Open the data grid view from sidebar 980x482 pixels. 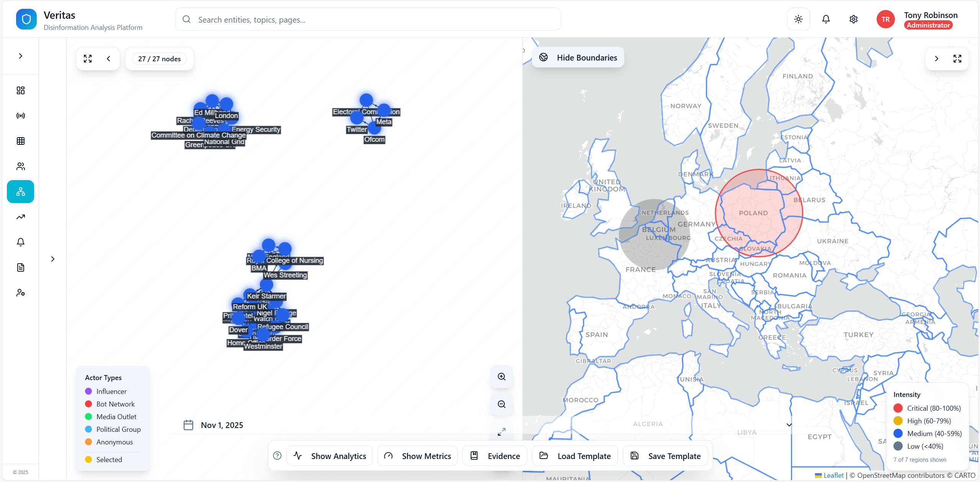click(x=20, y=141)
